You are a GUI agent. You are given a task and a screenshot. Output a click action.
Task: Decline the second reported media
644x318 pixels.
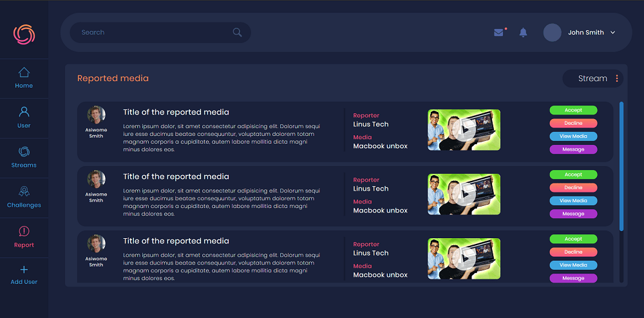coord(573,187)
